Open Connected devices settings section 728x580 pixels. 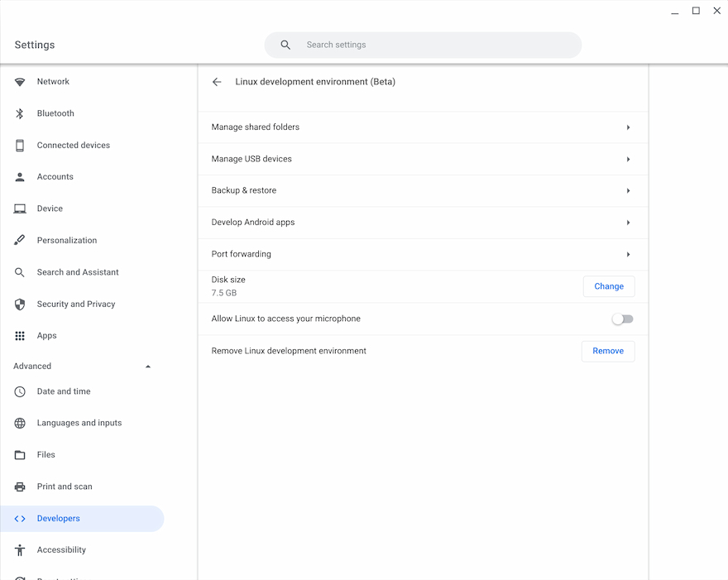82,146
